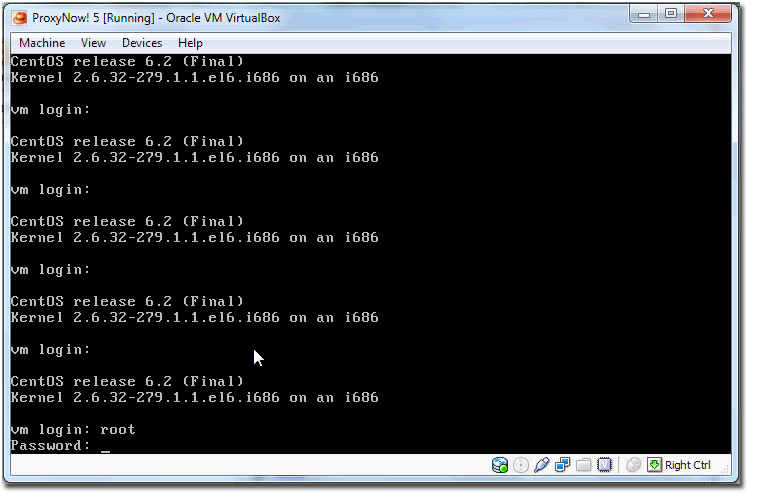
Task: Open the Machine menu
Action: pos(42,43)
